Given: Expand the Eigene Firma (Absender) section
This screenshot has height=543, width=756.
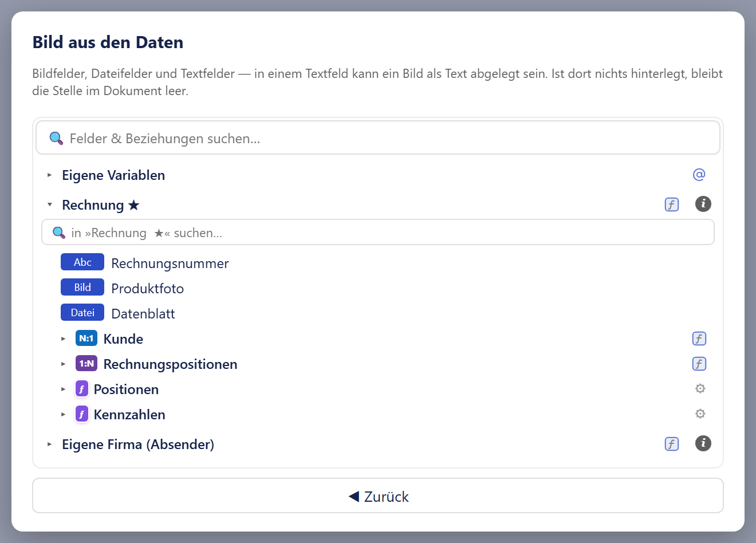Looking at the screenshot, I should (x=50, y=444).
